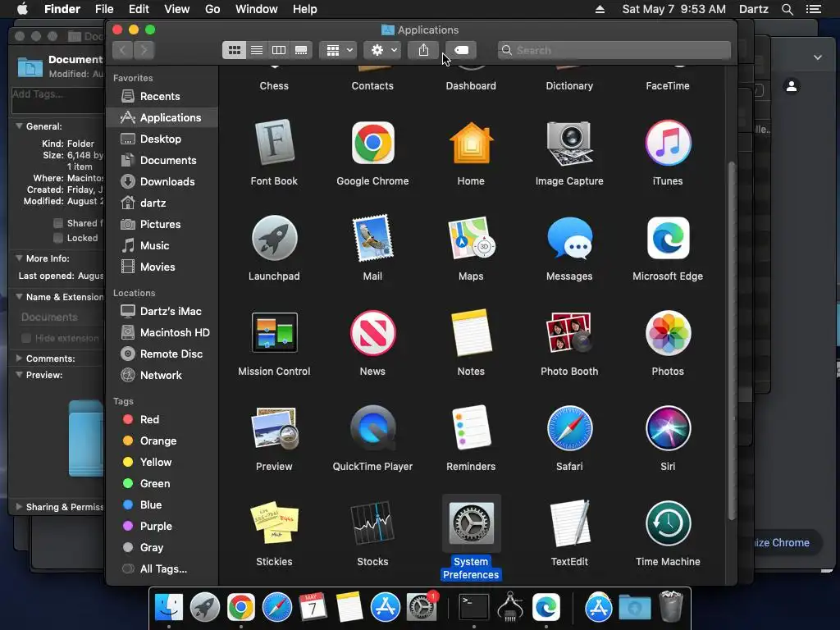Select the QuickTime Player app icon
The height and width of the screenshot is (630, 840).
click(x=373, y=428)
